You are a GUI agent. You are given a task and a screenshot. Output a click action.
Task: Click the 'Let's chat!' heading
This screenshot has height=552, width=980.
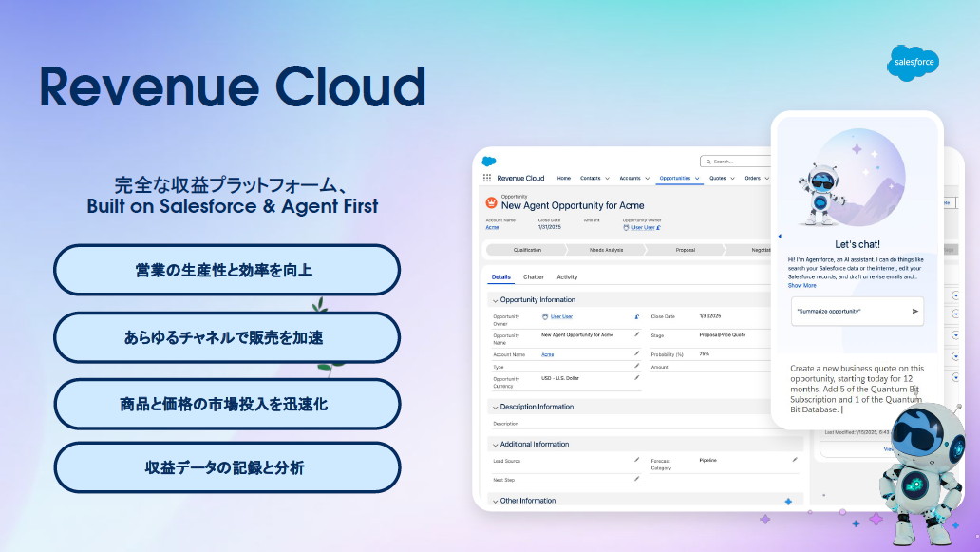tap(857, 244)
